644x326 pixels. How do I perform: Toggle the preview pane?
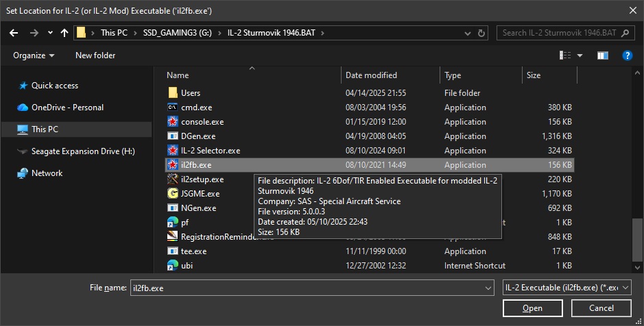point(603,55)
